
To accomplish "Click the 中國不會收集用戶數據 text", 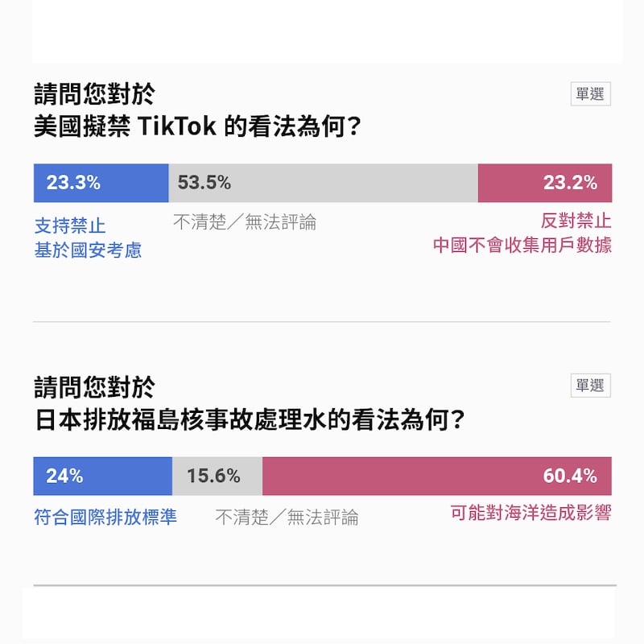I will (x=522, y=246).
